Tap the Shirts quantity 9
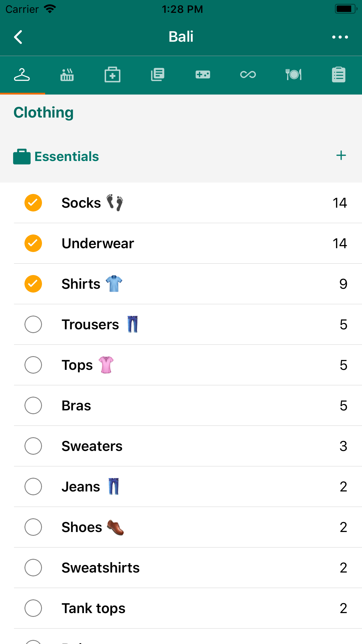 click(343, 284)
